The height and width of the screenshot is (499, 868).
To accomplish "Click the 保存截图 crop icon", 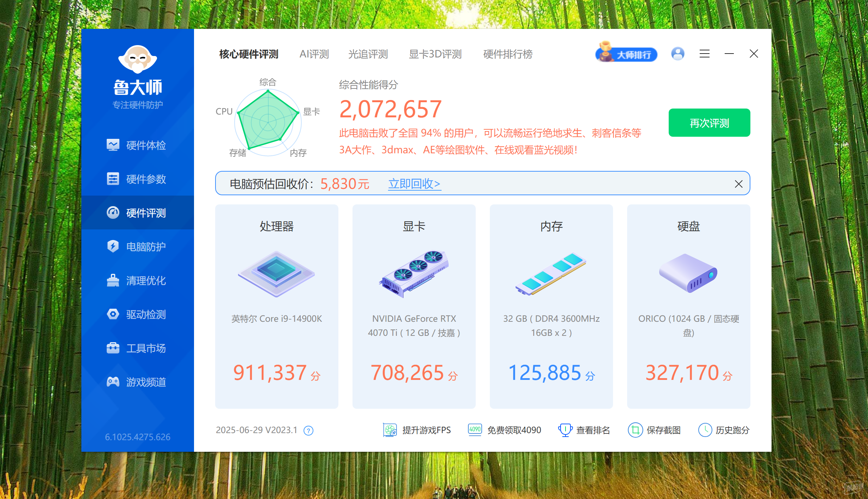I will (x=635, y=430).
